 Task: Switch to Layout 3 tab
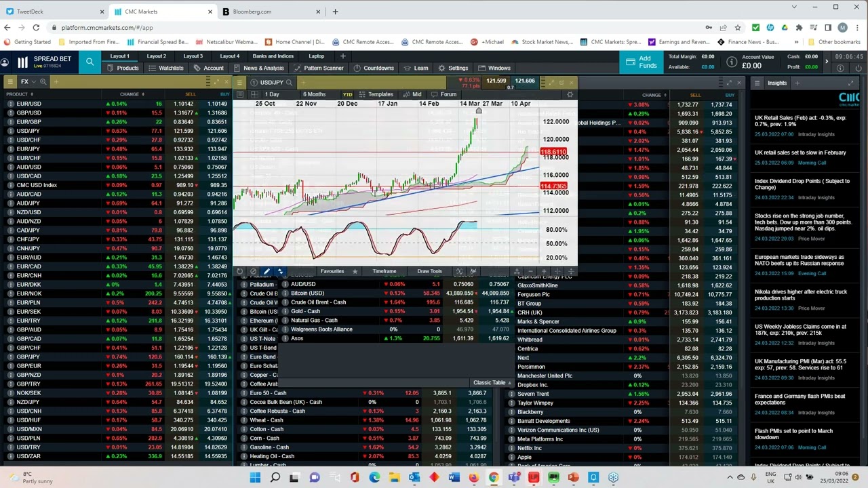pyautogui.click(x=193, y=56)
